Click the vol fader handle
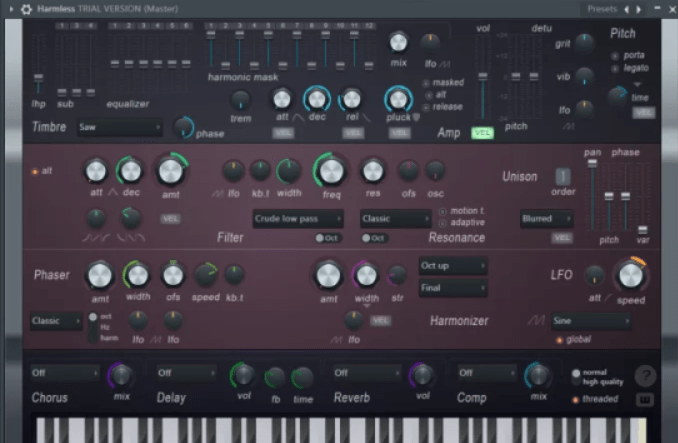This screenshot has height=443, width=678. click(x=483, y=76)
